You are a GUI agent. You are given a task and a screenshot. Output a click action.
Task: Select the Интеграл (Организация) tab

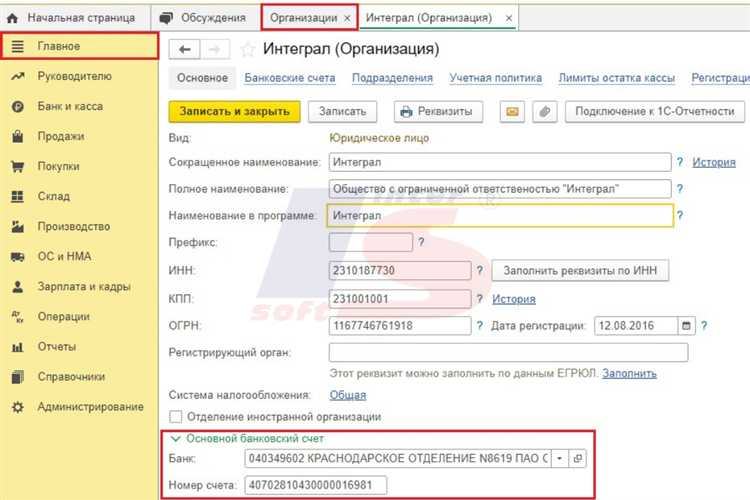pyautogui.click(x=429, y=18)
